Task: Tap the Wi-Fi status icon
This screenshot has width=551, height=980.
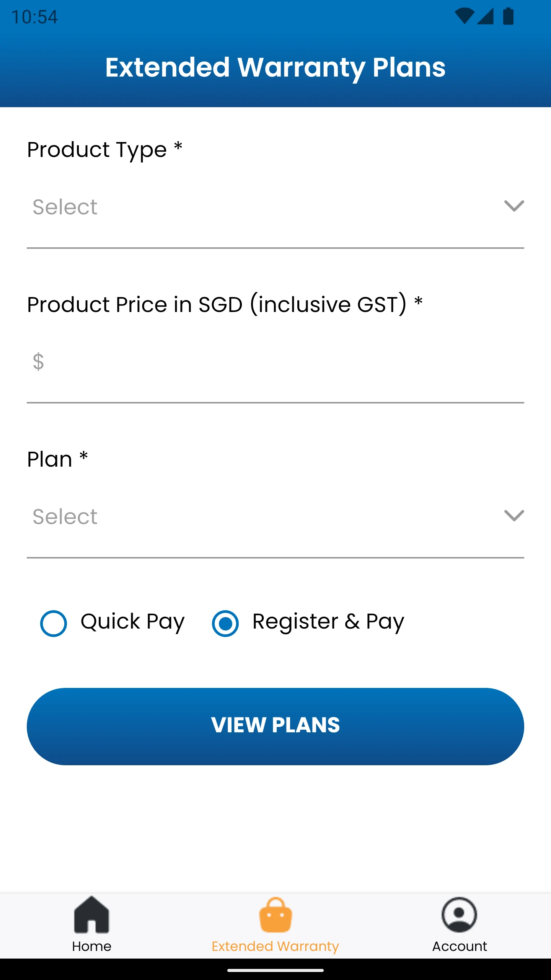Action: [x=464, y=16]
